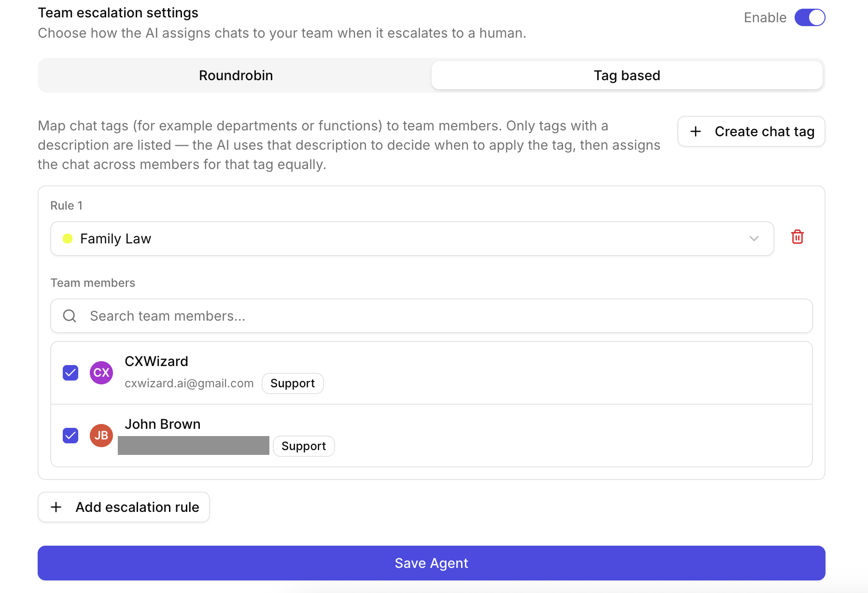The width and height of the screenshot is (868, 593).
Task: Click the Support badge beside CXWizard's email
Action: coord(293,383)
